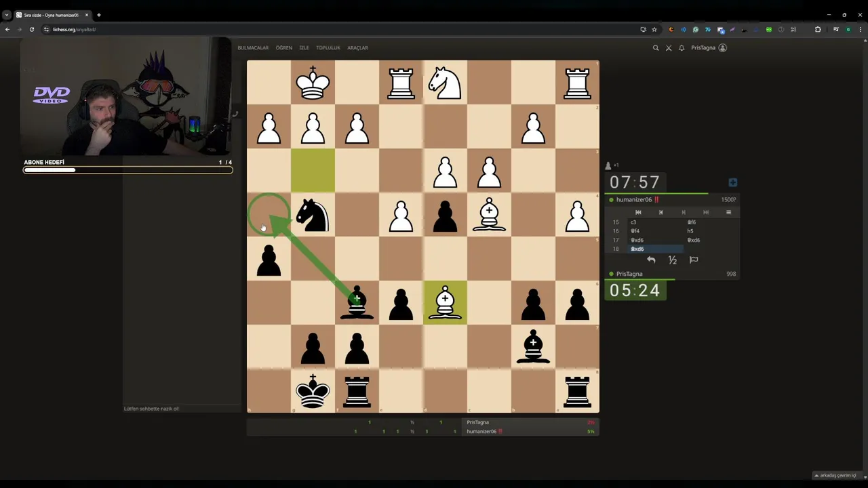
Task: Give opponent more time with plus icon
Action: [x=732, y=182]
